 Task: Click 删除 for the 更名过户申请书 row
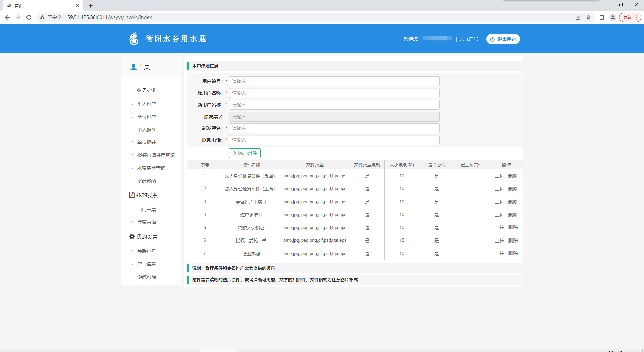513,202
